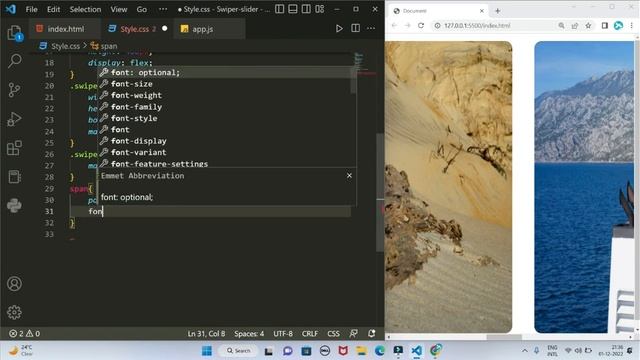Select the font-style suggestion

(227, 118)
